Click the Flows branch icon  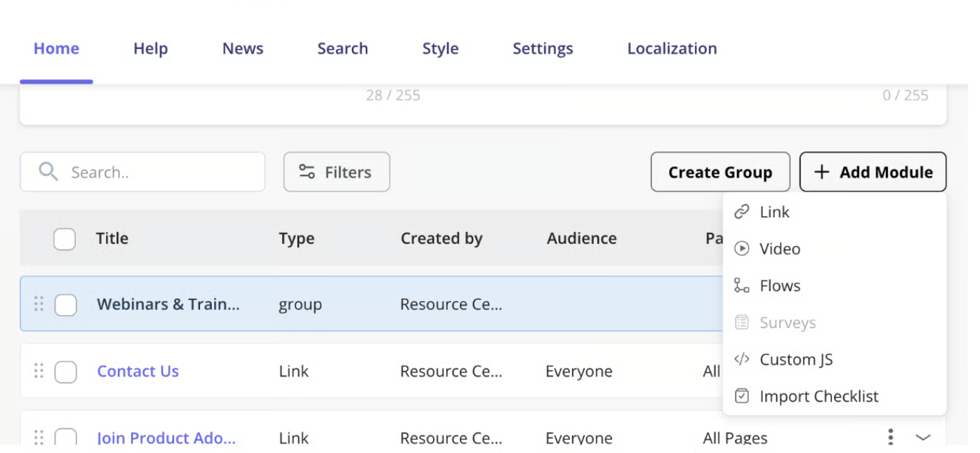tap(741, 285)
